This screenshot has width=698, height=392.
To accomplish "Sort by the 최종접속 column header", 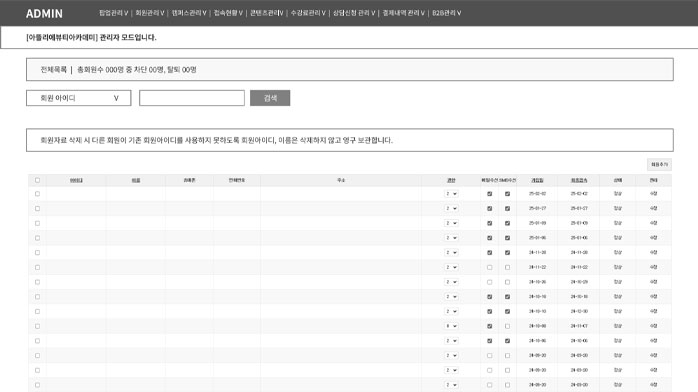I will tap(579, 180).
